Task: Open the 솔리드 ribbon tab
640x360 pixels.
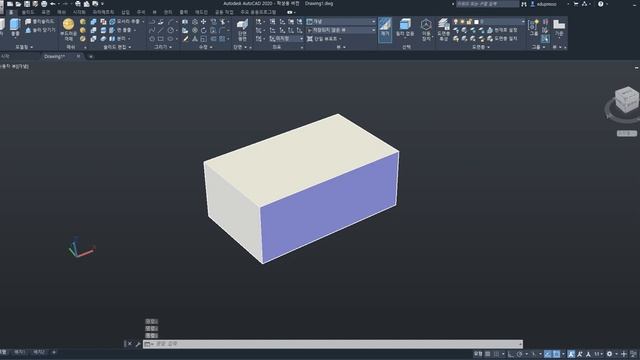Action: [x=28, y=12]
